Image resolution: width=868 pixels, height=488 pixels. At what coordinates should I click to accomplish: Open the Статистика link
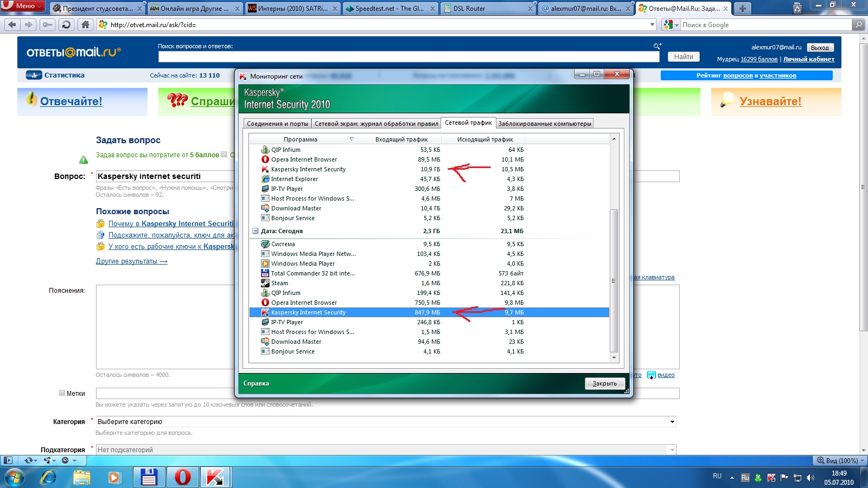point(64,75)
